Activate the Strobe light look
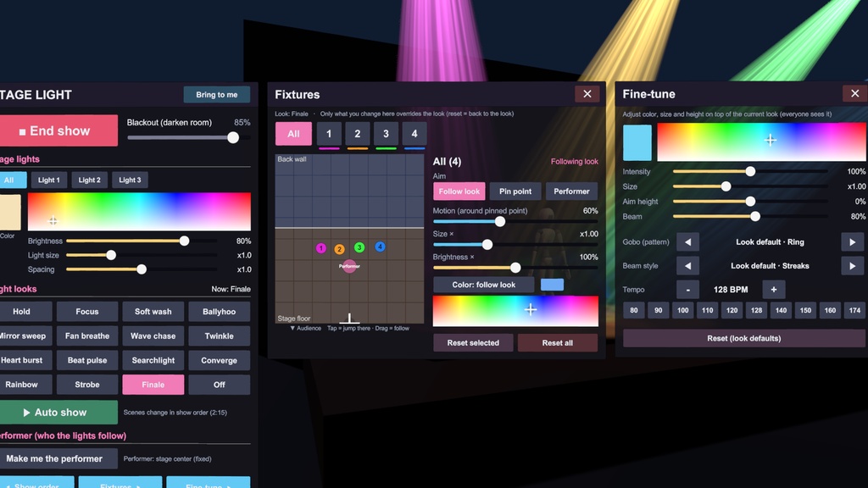The height and width of the screenshot is (488, 868). pos(87,385)
